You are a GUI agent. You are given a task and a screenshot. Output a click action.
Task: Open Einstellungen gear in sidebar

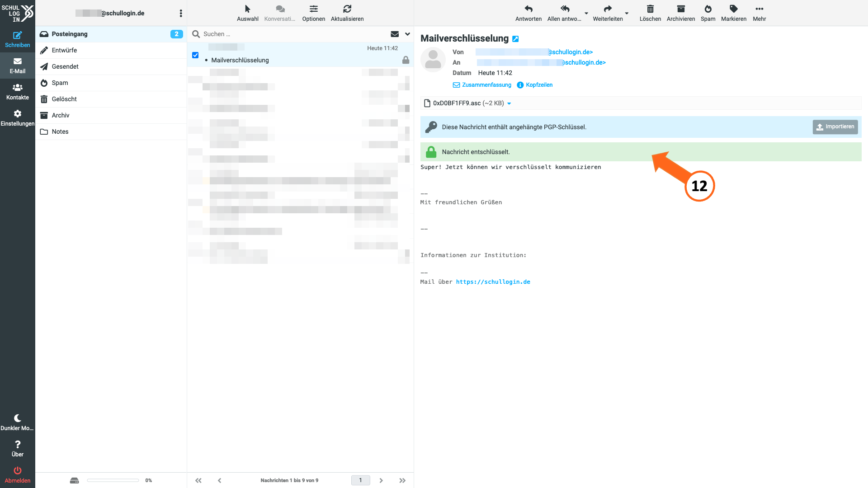point(18,118)
